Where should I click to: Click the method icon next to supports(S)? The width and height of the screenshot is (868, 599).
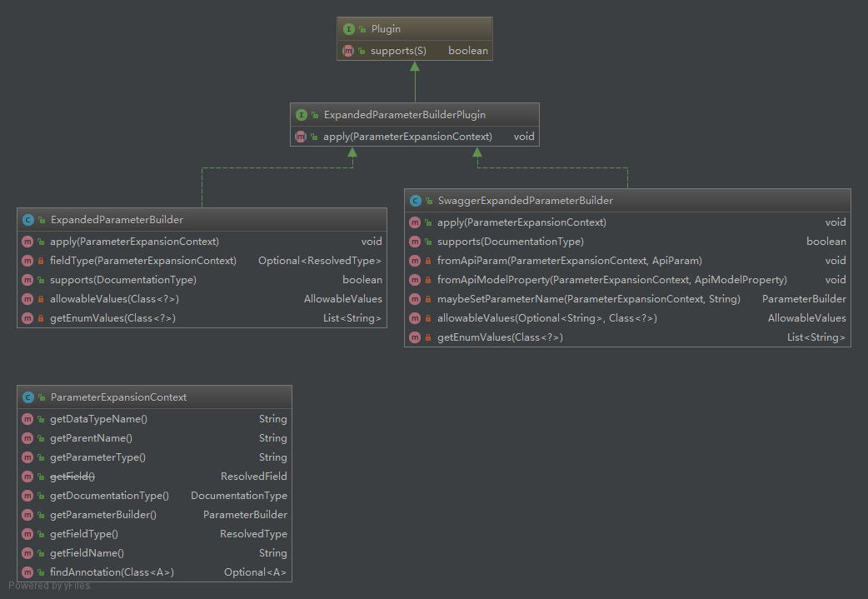[x=348, y=51]
